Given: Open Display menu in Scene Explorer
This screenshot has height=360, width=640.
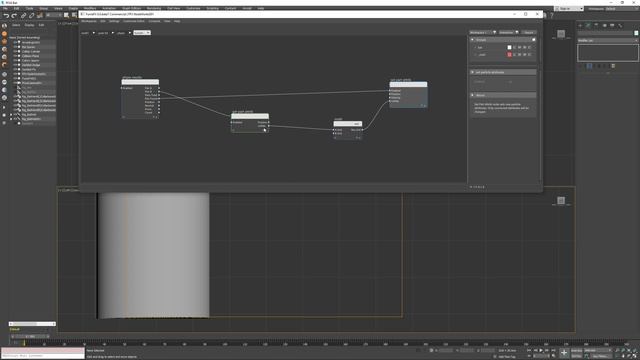Looking at the screenshot, I should pyautogui.click(x=29, y=25).
